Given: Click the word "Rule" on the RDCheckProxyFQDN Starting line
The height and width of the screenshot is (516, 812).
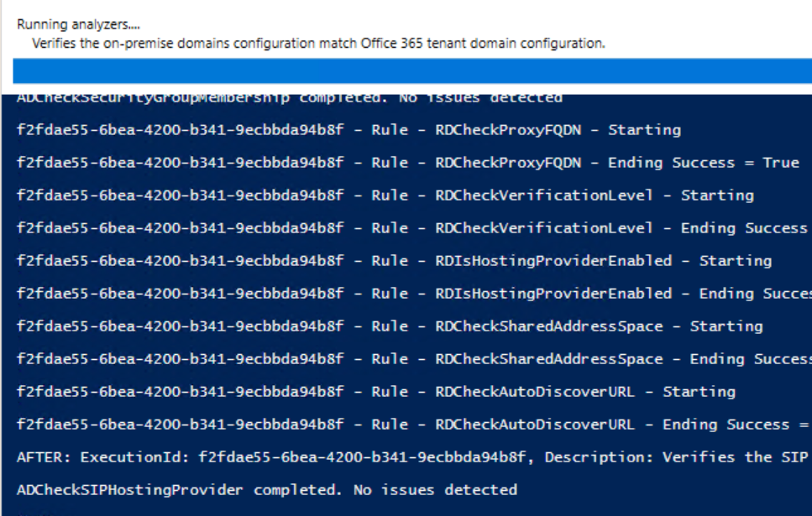Looking at the screenshot, I should [x=390, y=130].
